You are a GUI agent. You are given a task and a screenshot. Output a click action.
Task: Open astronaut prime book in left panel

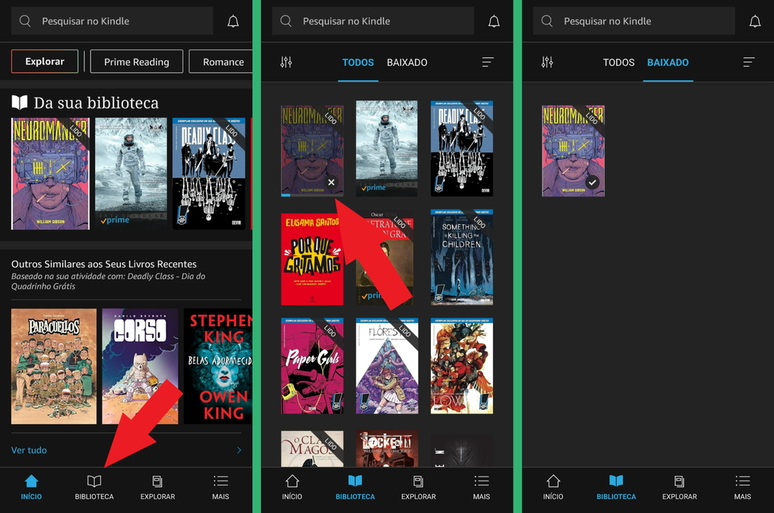point(131,174)
